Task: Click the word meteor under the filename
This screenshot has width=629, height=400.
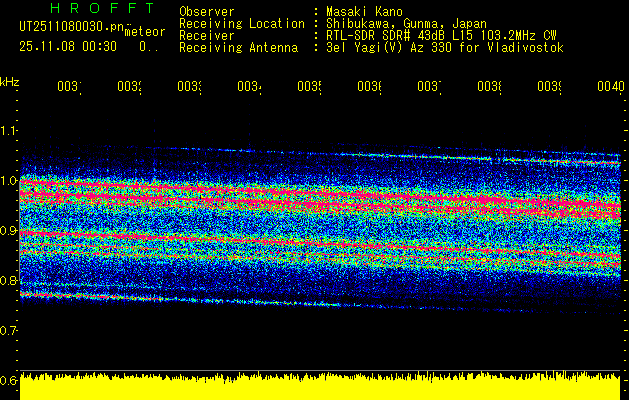Action: pos(145,32)
